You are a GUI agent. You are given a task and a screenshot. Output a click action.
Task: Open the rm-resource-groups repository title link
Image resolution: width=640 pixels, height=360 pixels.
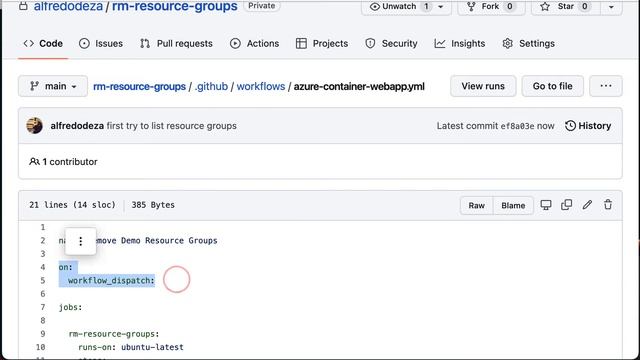pyautogui.click(x=175, y=6)
